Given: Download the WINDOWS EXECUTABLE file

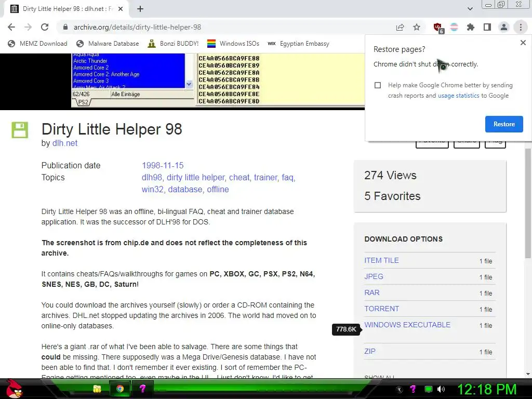Looking at the screenshot, I should pyautogui.click(x=407, y=325).
